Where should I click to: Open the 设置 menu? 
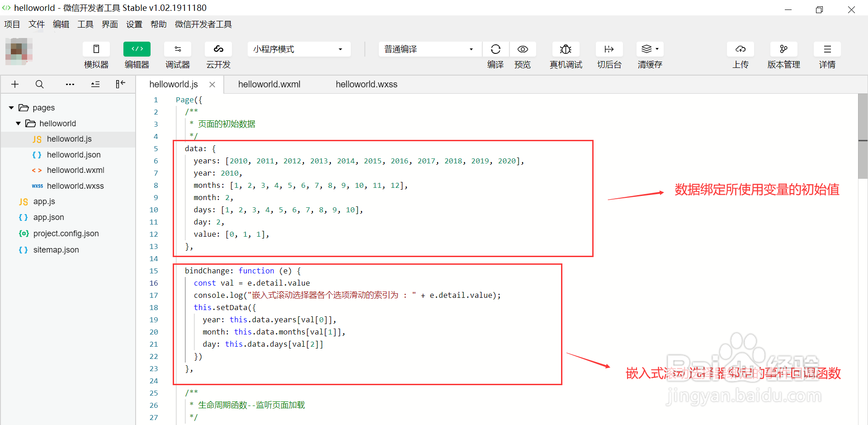click(134, 24)
